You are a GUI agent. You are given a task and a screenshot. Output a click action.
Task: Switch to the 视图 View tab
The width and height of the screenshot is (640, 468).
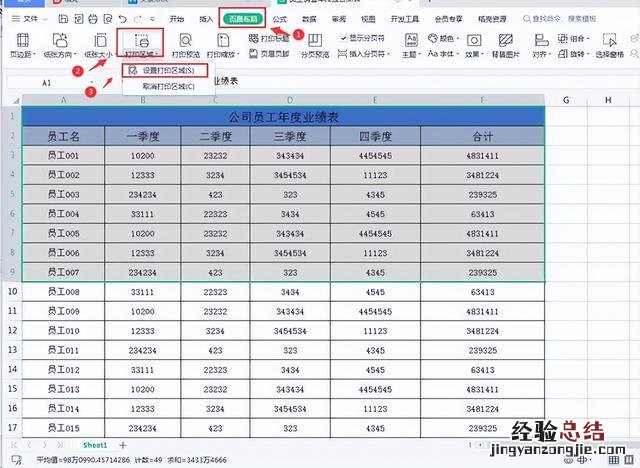tap(368, 19)
